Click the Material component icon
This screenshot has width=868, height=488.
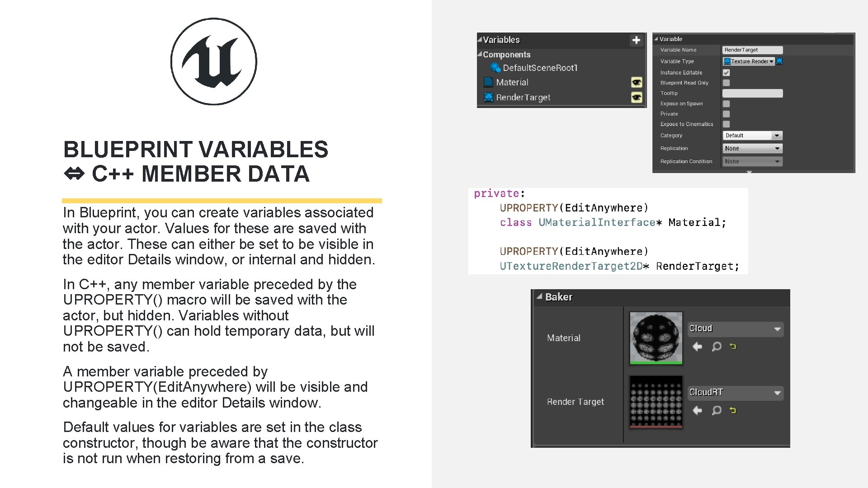click(489, 83)
